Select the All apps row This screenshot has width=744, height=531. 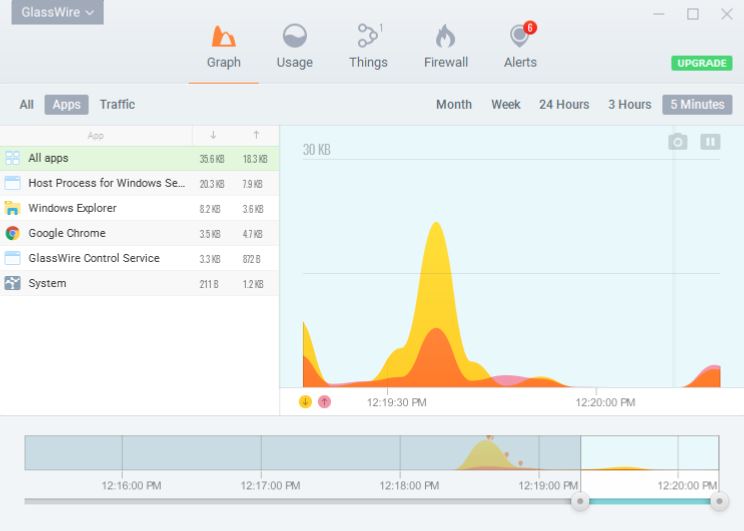140,158
